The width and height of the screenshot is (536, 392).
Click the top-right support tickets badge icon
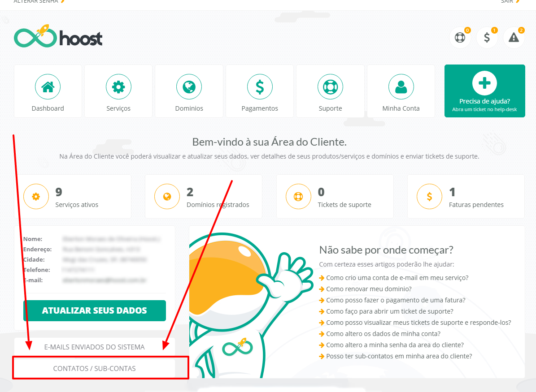460,37
